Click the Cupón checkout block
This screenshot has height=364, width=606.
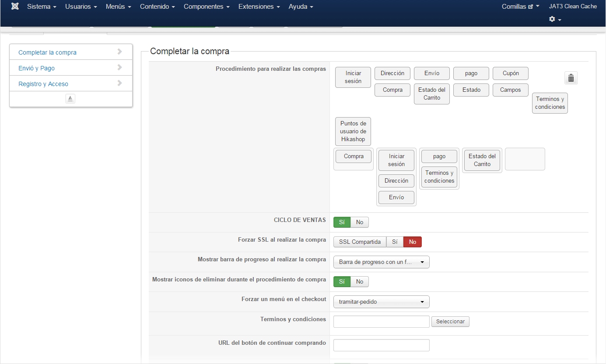click(511, 73)
